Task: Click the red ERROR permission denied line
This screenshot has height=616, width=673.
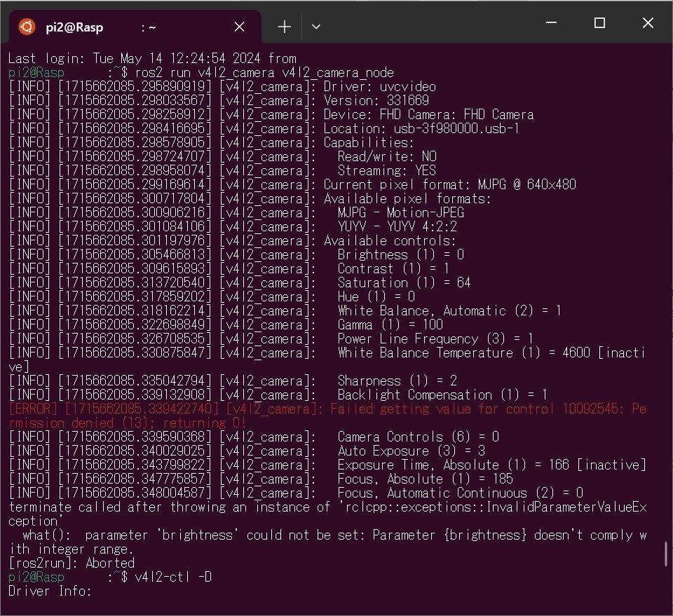Action: point(327,416)
